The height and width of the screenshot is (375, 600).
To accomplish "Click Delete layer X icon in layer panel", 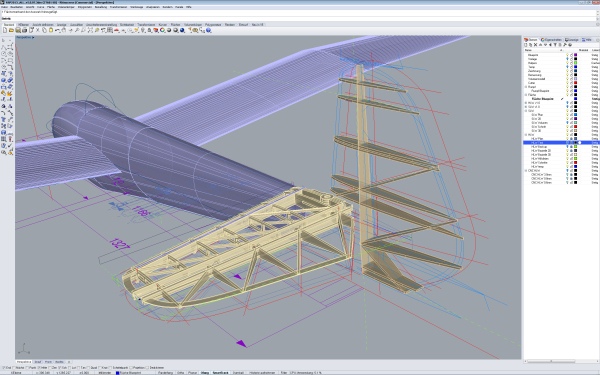I will click(x=535, y=45).
